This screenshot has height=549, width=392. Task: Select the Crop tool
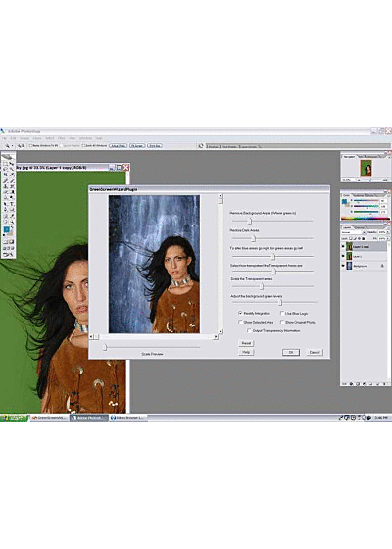point(5,175)
